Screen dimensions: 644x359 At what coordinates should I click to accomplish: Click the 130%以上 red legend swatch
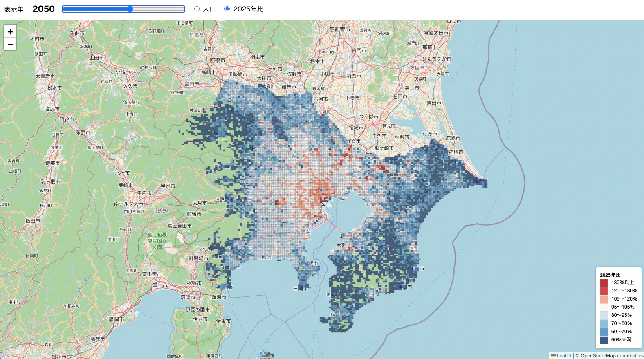(604, 283)
